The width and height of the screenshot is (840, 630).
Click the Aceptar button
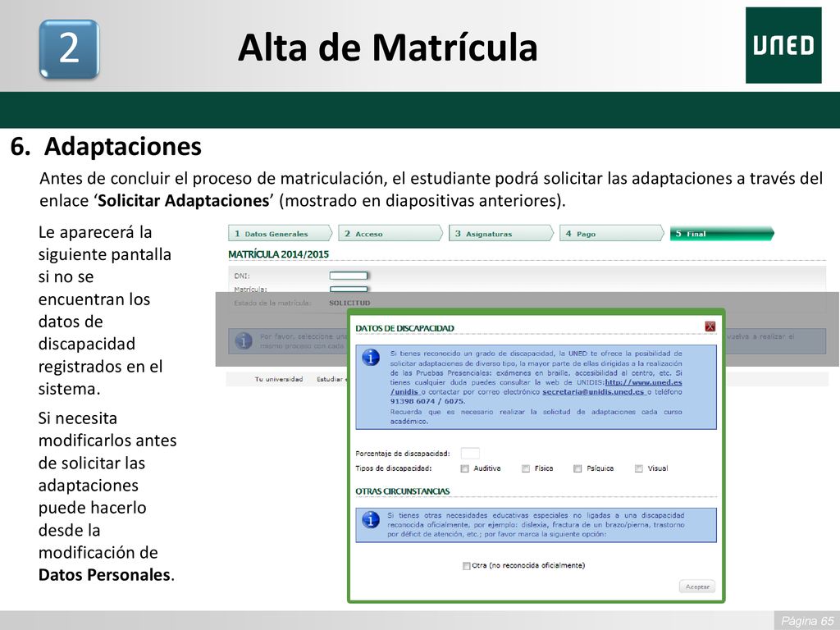click(x=697, y=587)
